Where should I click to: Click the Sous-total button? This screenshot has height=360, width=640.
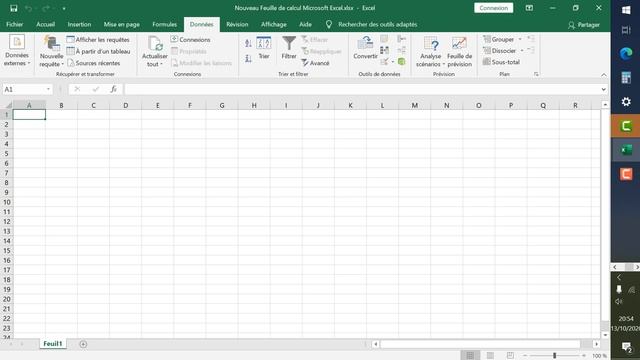[x=501, y=62]
